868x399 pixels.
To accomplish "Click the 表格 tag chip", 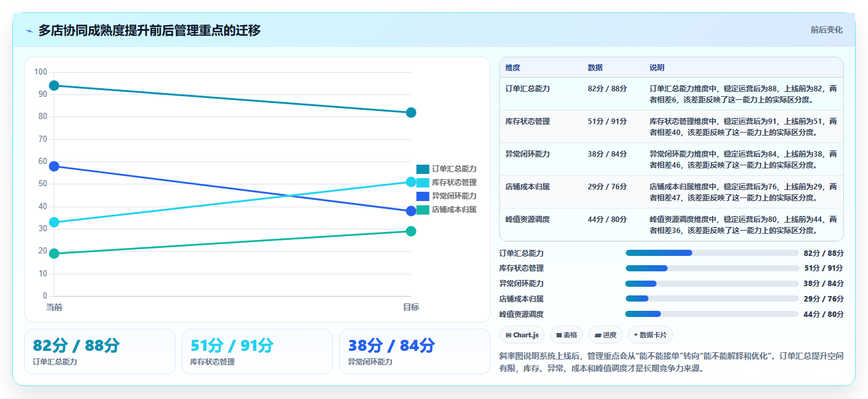I will [567, 335].
